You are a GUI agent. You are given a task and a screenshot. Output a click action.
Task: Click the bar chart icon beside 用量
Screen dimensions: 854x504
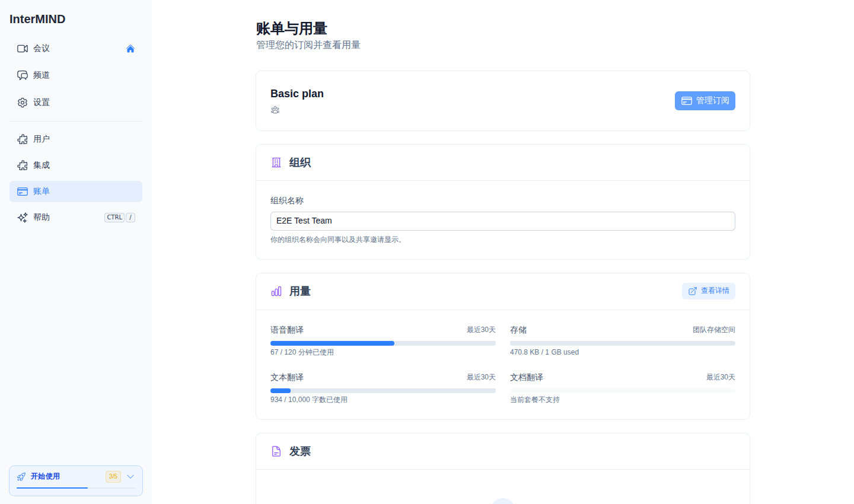(276, 292)
